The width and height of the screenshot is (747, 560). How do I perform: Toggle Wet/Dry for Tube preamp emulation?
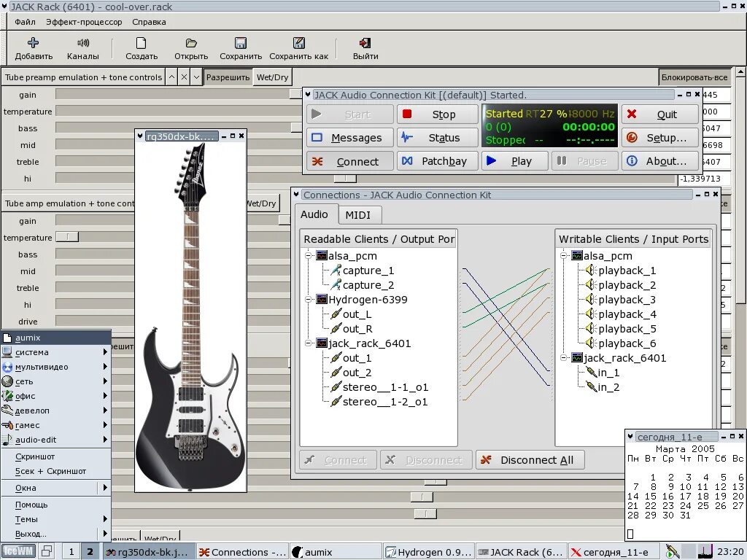tap(272, 77)
